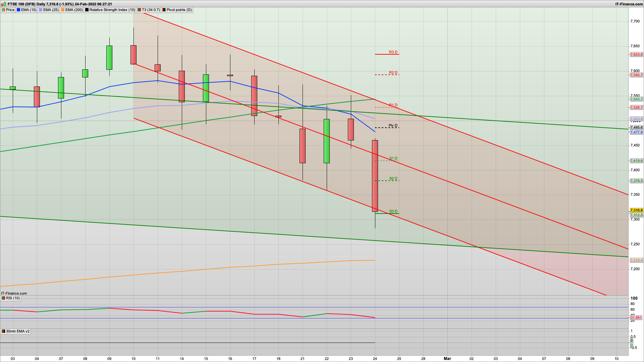
Task: Click the 7,312.5 S3 price tag
Action: (636, 215)
